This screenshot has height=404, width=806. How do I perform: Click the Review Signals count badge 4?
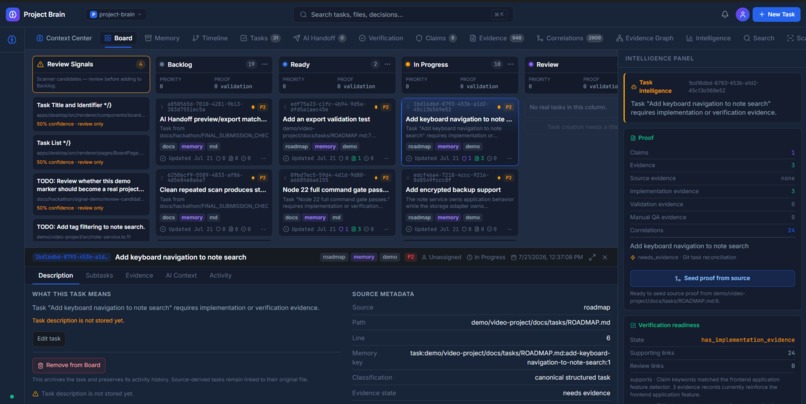[x=140, y=64]
